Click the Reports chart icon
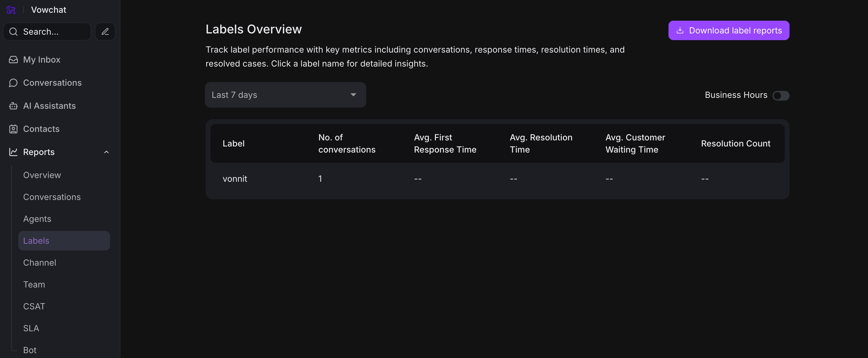The width and height of the screenshot is (868, 358). (x=13, y=152)
